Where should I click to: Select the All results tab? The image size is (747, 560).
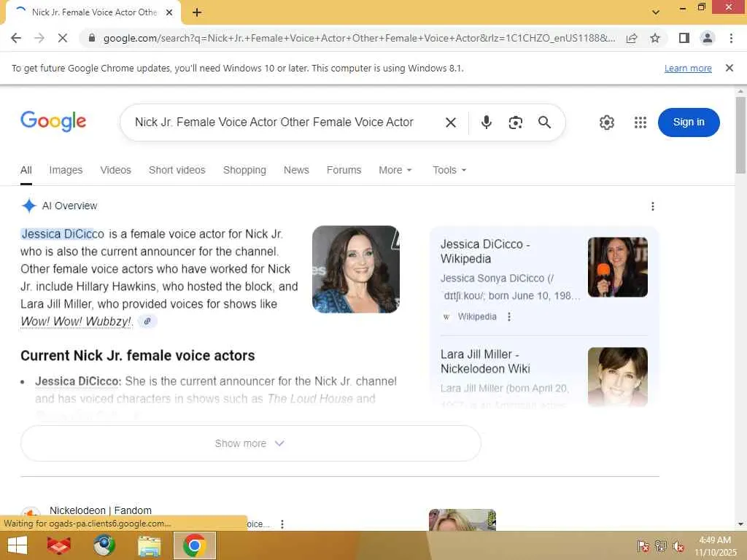point(26,170)
